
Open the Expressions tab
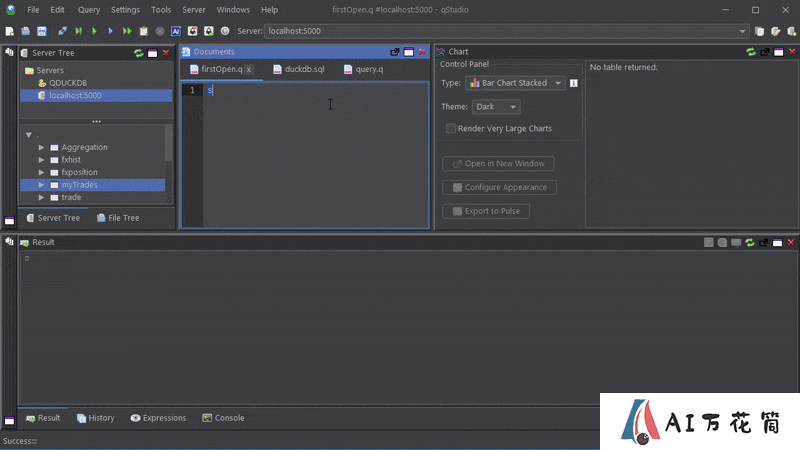158,418
